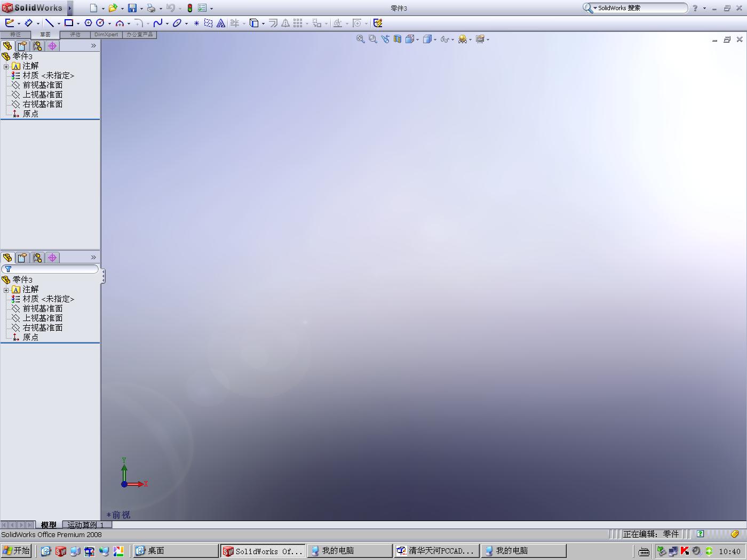
Task: Open upper panel ConfigurationManager tab icon
Action: click(37, 46)
